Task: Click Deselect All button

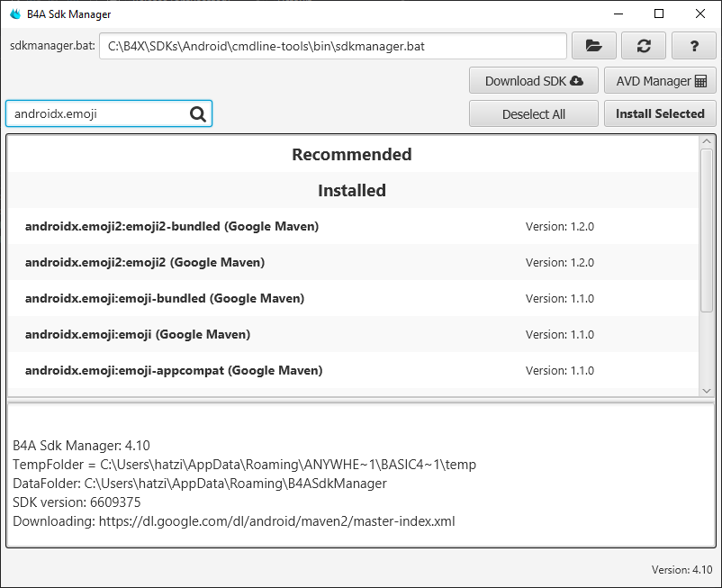Action: click(534, 113)
